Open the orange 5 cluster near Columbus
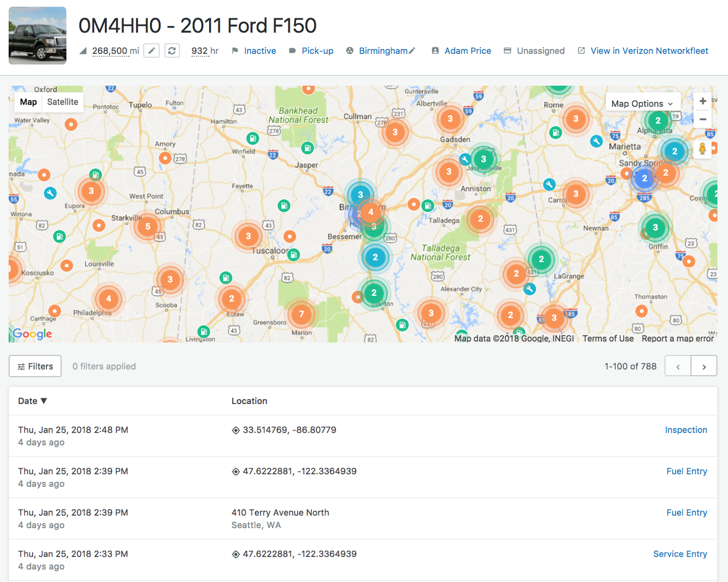 pos(148,226)
